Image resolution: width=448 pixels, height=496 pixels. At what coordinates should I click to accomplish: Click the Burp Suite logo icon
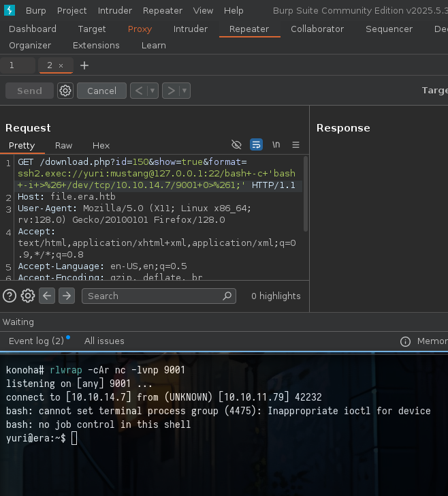(10, 10)
